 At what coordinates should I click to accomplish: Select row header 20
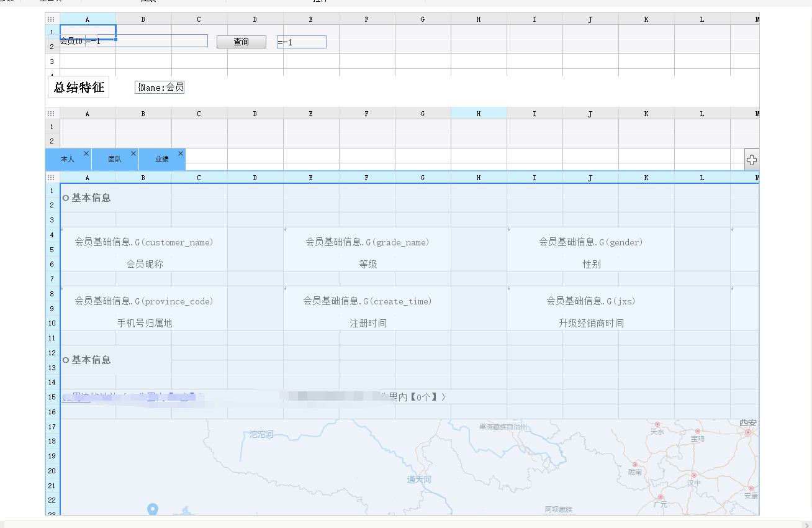(52, 471)
